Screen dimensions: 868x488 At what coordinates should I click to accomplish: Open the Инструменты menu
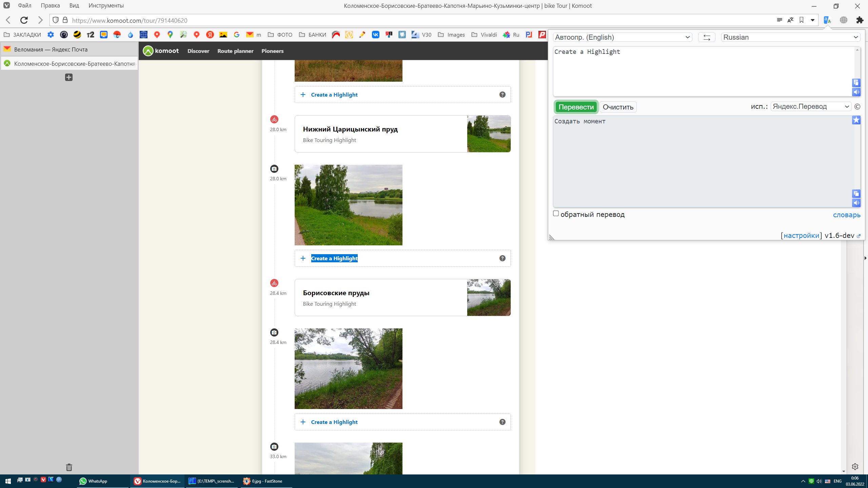[x=106, y=6]
